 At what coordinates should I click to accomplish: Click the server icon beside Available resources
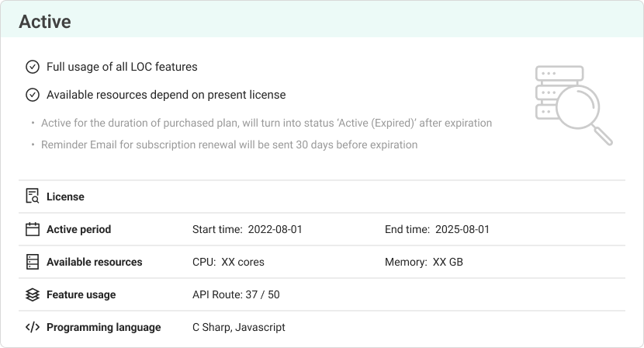(x=33, y=262)
